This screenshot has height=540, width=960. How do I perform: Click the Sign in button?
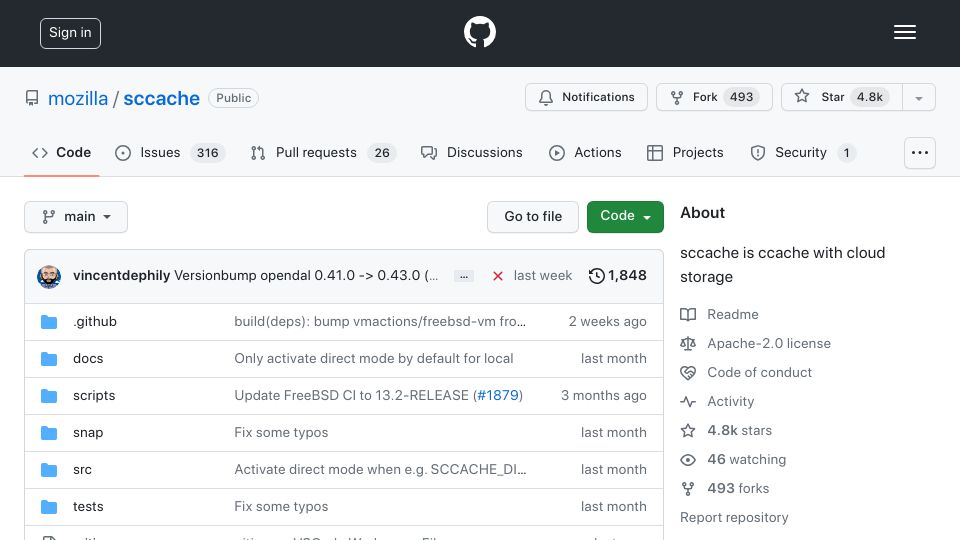click(x=70, y=33)
